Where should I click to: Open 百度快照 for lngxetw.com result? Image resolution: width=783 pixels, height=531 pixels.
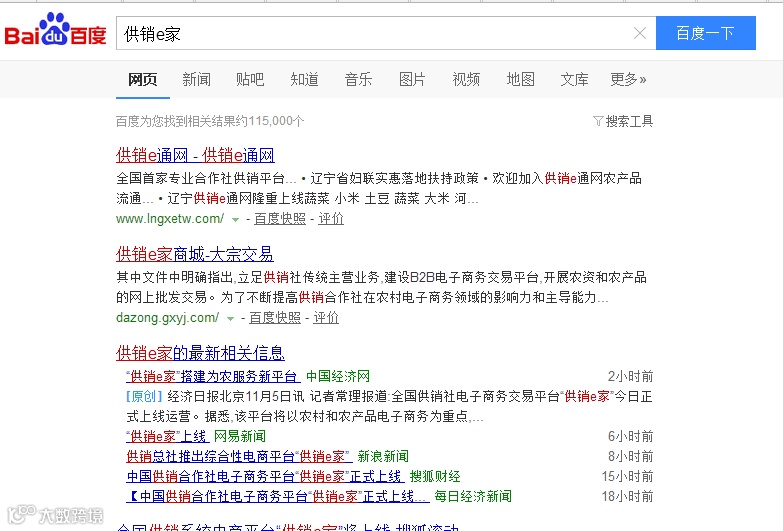click(x=280, y=219)
